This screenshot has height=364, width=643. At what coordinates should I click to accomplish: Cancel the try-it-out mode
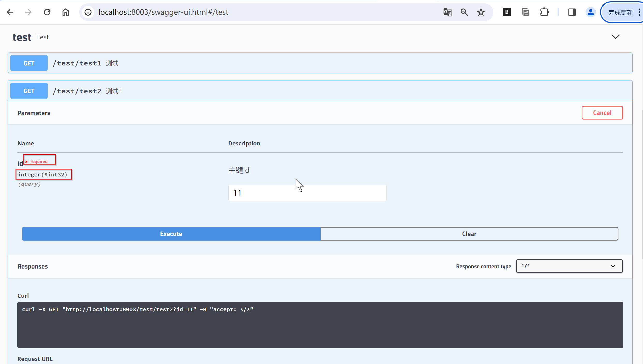click(602, 113)
